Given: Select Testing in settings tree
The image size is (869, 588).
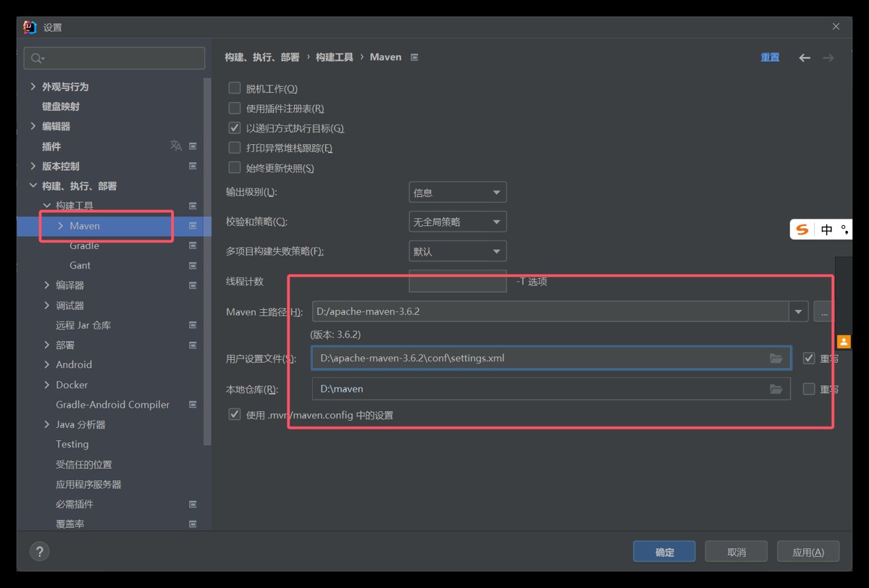Looking at the screenshot, I should [x=72, y=444].
